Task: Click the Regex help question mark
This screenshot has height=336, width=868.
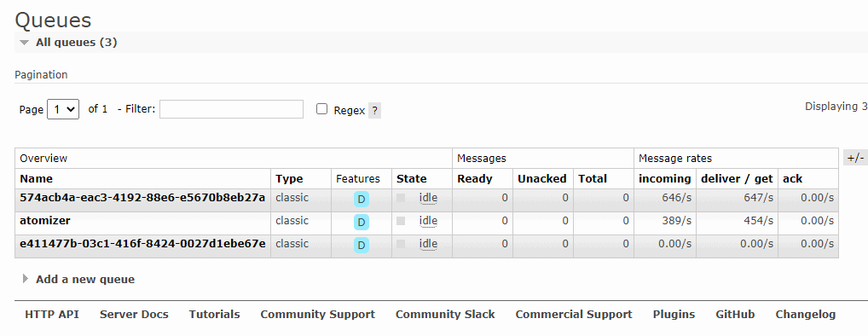Action: coord(375,110)
